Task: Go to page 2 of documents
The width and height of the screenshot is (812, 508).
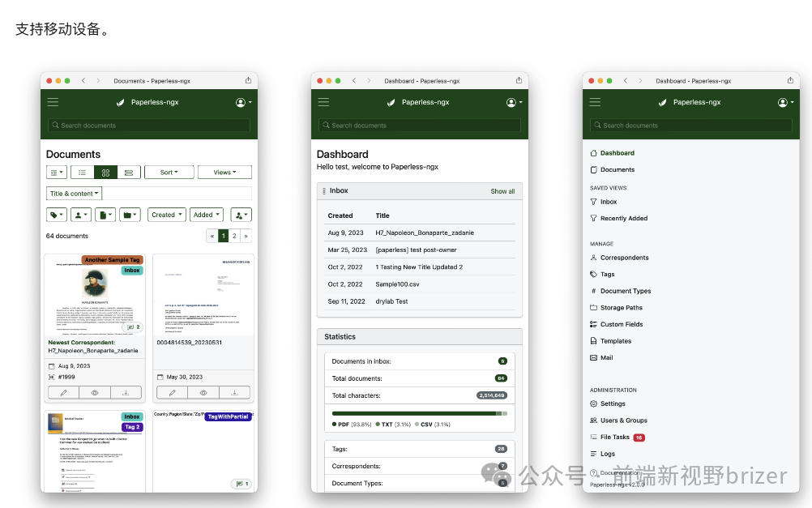Action: click(234, 236)
